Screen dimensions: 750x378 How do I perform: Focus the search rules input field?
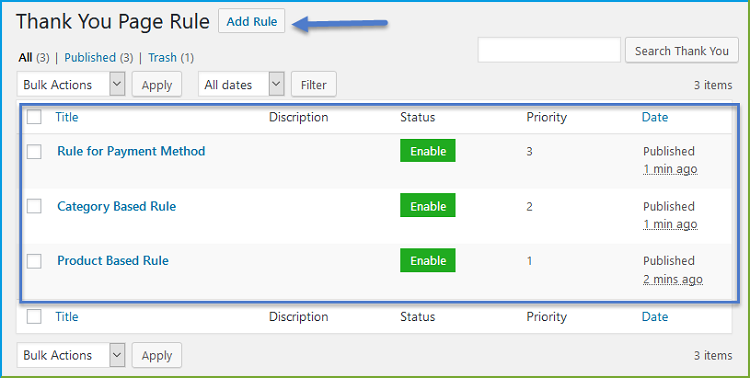[x=549, y=50]
